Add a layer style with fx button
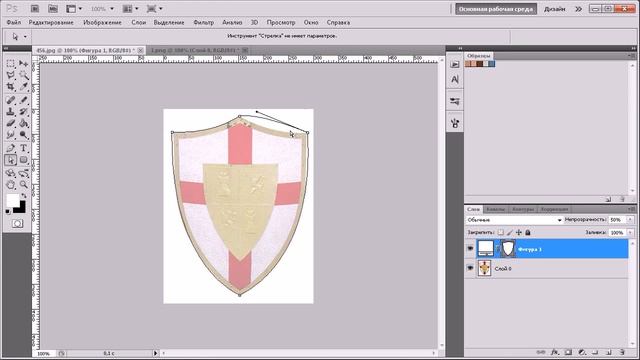This screenshot has width=640, height=360. coord(554,352)
